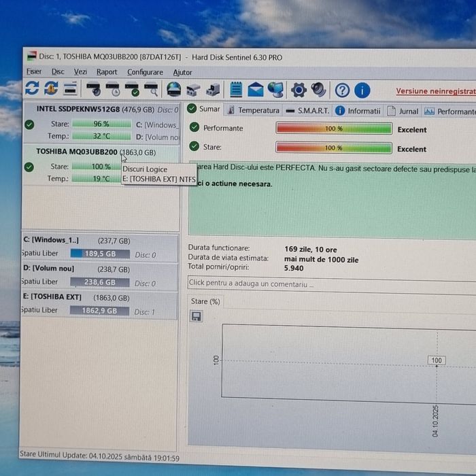Click the Hard Disk Sentinel title bar app icon
The width and height of the screenshot is (476, 476).
31,56
